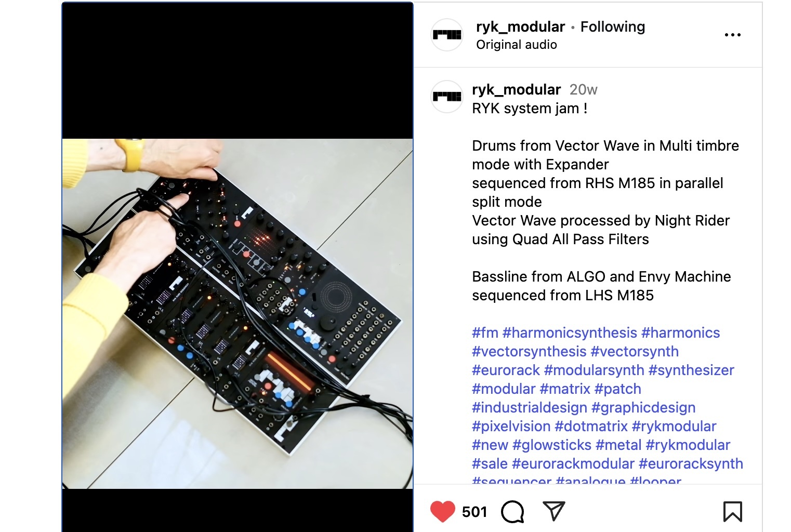
Task: Open the #harmonicsynthesis hashtag
Action: tap(570, 332)
